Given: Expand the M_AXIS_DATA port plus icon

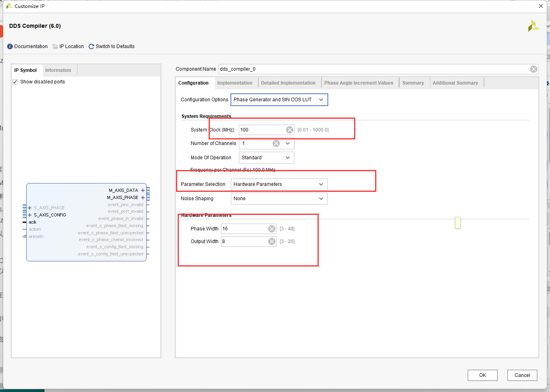Looking at the screenshot, I should pyautogui.click(x=143, y=191).
